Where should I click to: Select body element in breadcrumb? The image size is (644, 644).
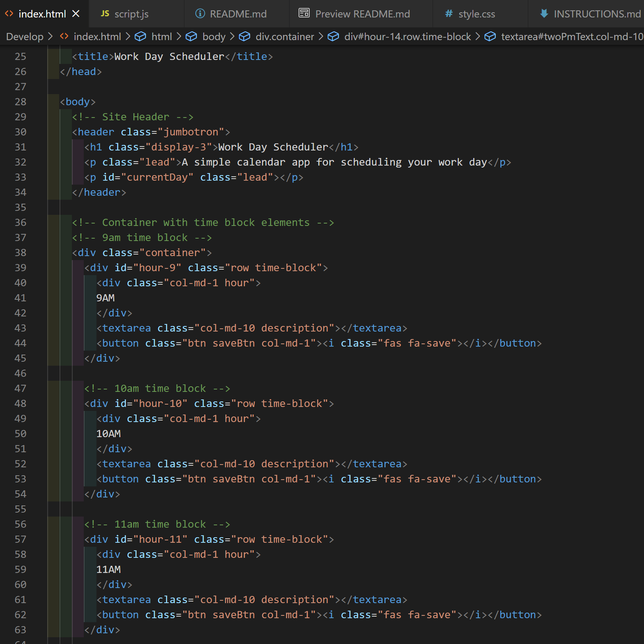[214, 37]
